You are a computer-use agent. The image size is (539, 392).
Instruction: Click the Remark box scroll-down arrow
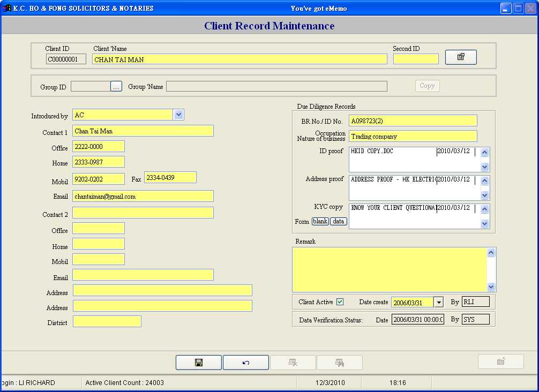pyautogui.click(x=491, y=287)
